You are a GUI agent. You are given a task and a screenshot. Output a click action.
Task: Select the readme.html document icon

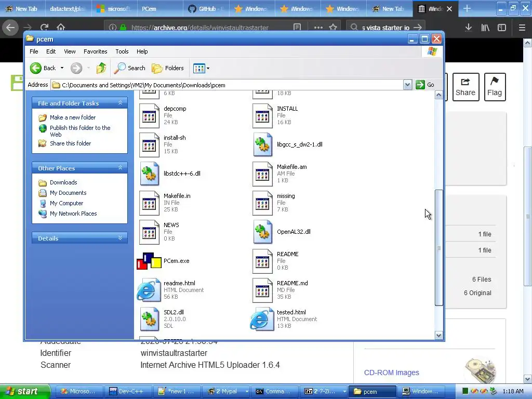coord(149,290)
